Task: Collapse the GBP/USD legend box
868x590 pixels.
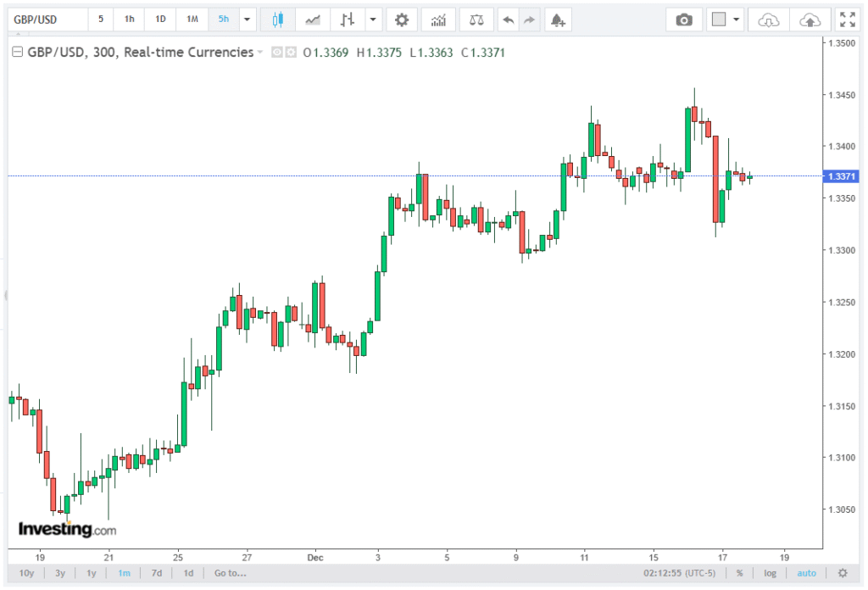Action: [17, 53]
